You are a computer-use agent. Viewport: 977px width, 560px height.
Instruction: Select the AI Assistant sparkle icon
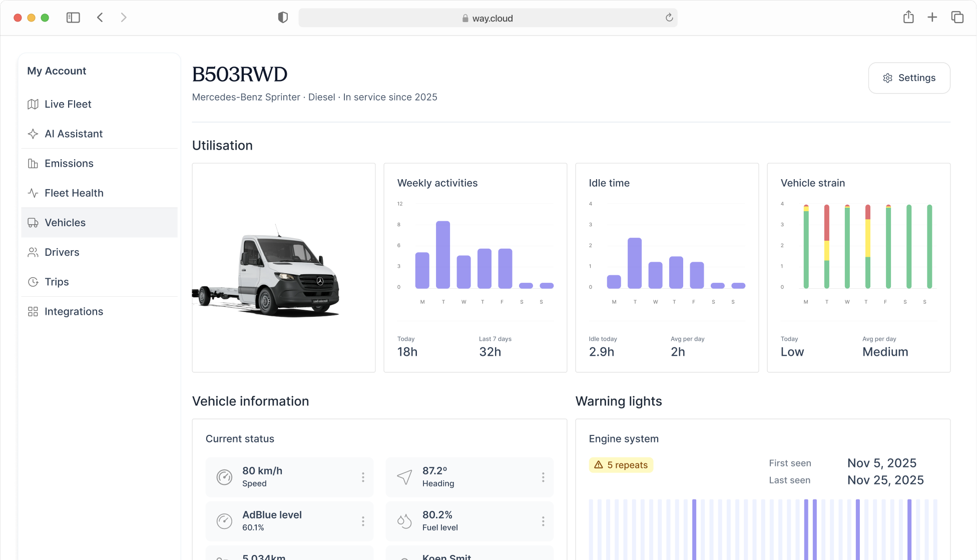(33, 134)
